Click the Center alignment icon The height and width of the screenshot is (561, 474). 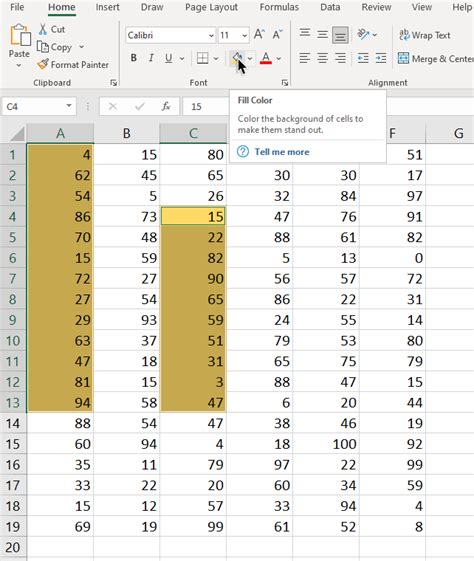point(322,58)
